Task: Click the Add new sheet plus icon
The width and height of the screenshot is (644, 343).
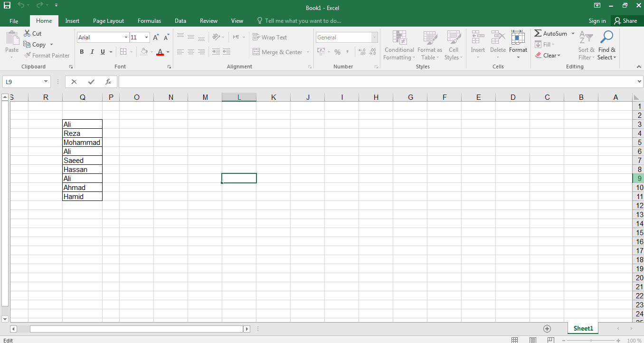Action: 547,328
